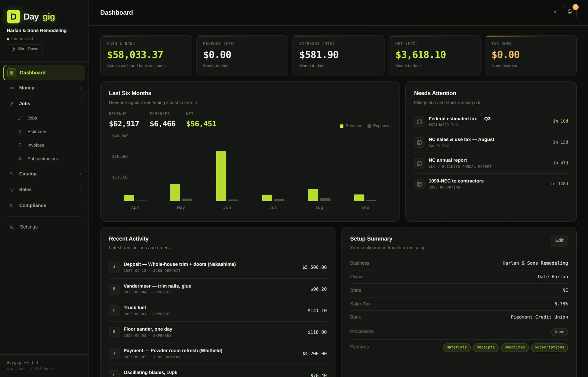This screenshot has height=377, width=588.
Task: Click the Shut Down button
Action: [25, 49]
